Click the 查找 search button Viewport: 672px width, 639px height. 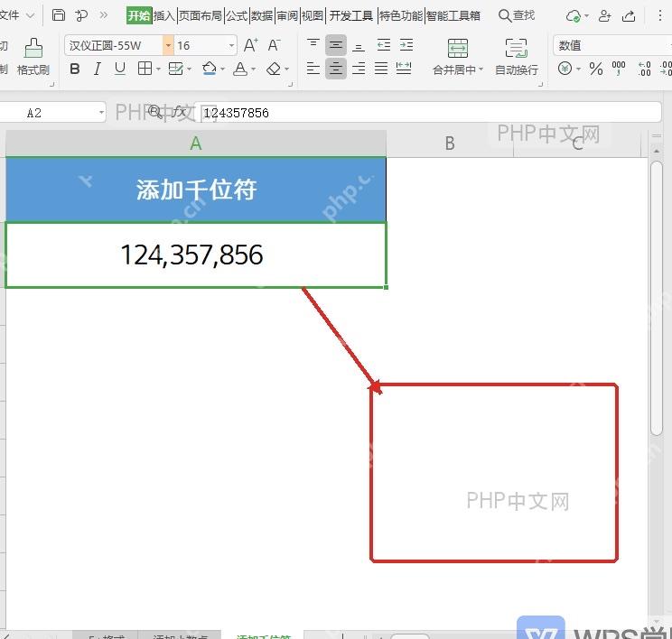tap(517, 15)
